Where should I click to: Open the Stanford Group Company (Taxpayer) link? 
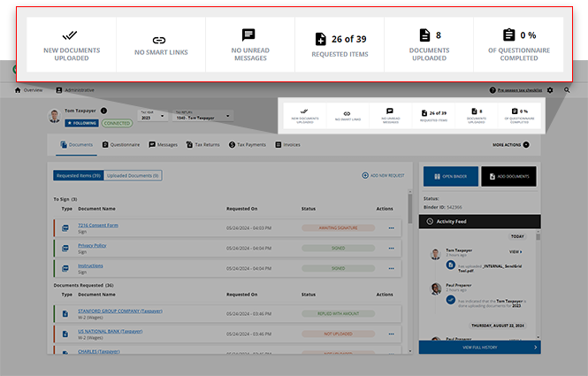click(x=120, y=311)
